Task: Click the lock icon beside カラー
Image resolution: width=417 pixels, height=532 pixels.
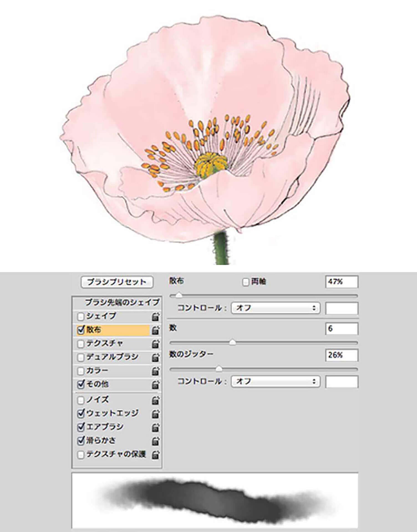Action: coord(156,371)
